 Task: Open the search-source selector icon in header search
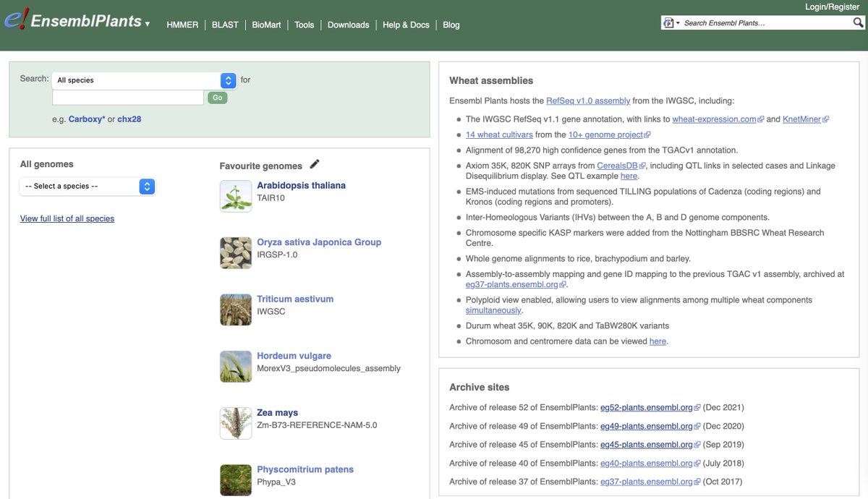(x=671, y=23)
